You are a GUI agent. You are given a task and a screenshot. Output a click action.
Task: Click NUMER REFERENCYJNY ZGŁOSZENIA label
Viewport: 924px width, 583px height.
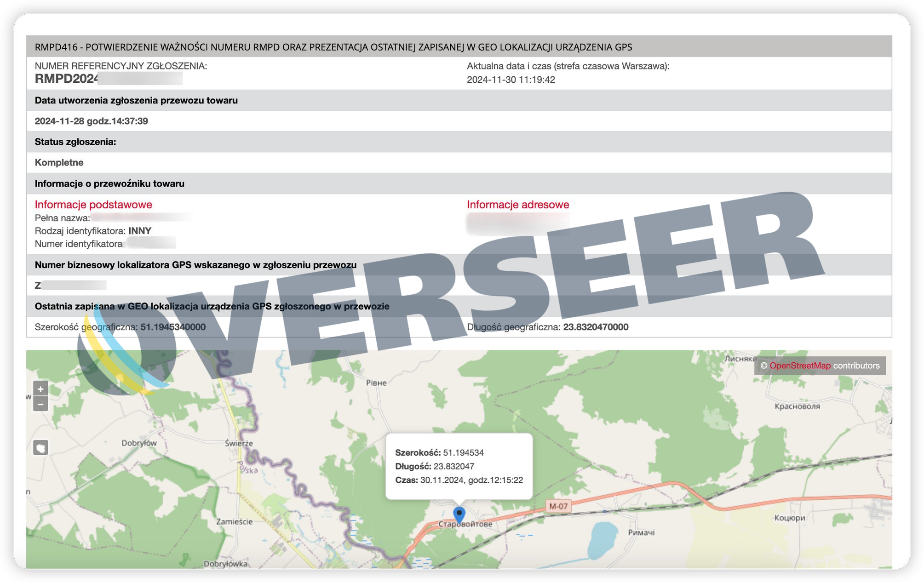(x=121, y=66)
